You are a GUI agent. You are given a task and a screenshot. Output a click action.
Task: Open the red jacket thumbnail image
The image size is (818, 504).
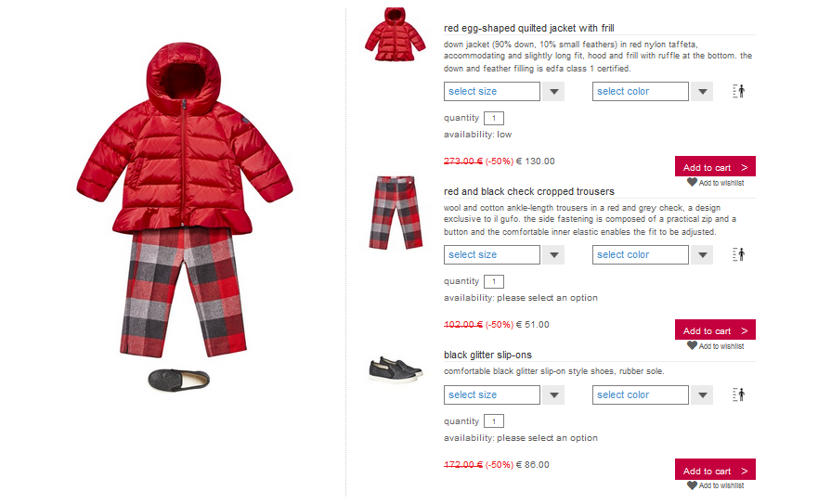(x=395, y=34)
